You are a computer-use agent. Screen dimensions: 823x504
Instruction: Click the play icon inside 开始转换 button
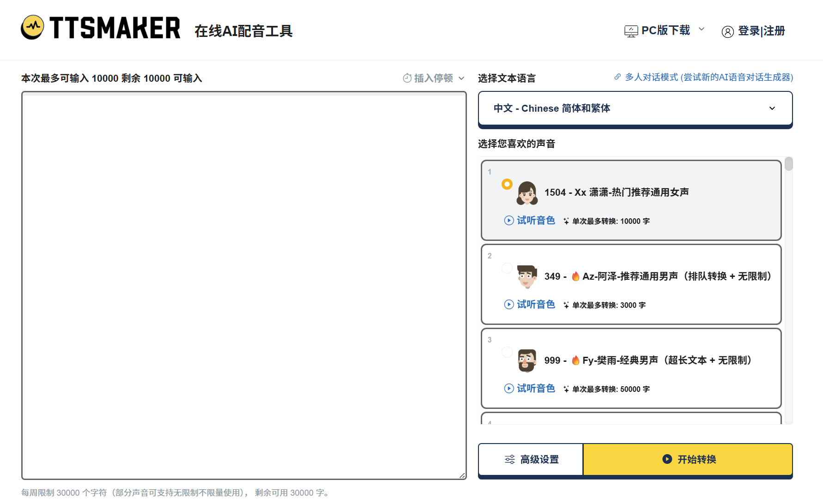tap(666, 459)
